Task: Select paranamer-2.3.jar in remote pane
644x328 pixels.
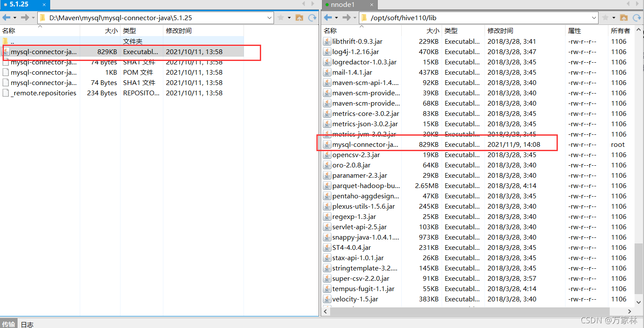Action: 477,176
